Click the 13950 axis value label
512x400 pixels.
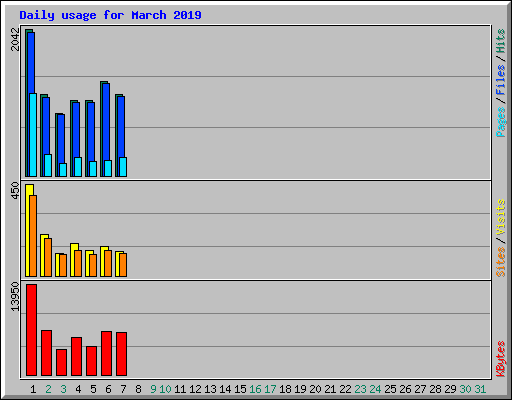[15, 297]
